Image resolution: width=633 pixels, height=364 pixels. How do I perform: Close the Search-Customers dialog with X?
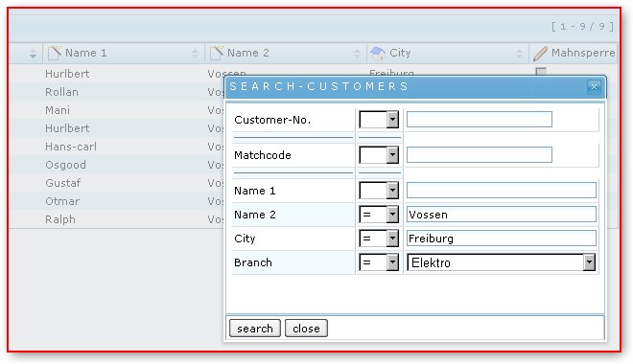point(594,86)
